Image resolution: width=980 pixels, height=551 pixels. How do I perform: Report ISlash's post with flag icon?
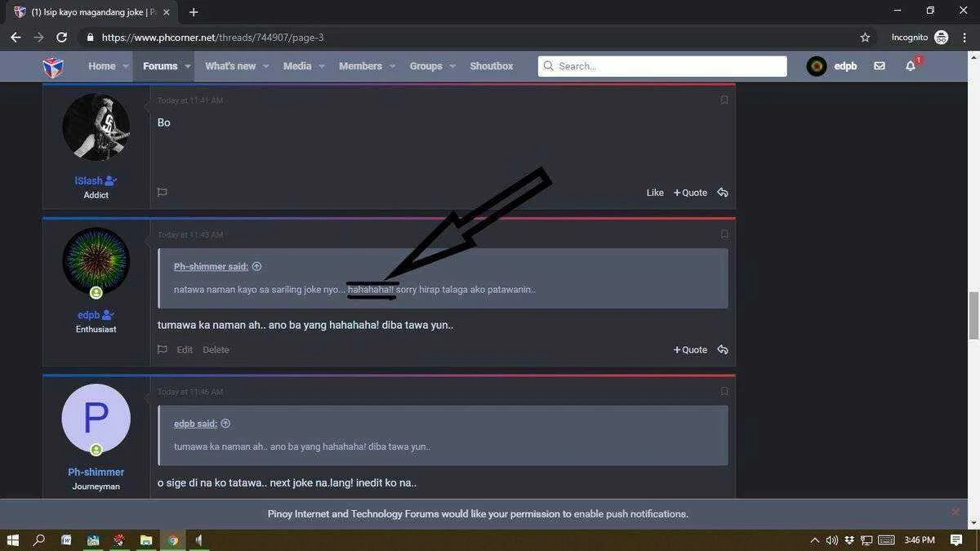click(163, 193)
